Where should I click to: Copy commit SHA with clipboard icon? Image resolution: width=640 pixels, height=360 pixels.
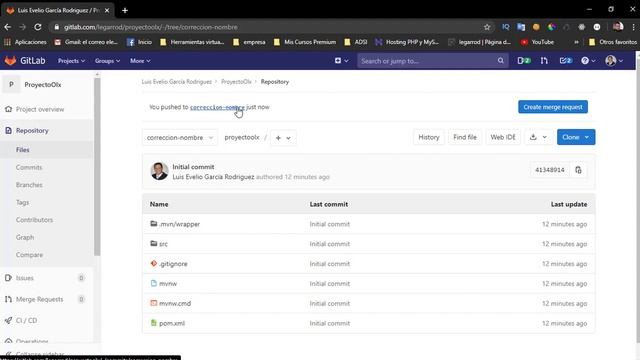(578, 170)
